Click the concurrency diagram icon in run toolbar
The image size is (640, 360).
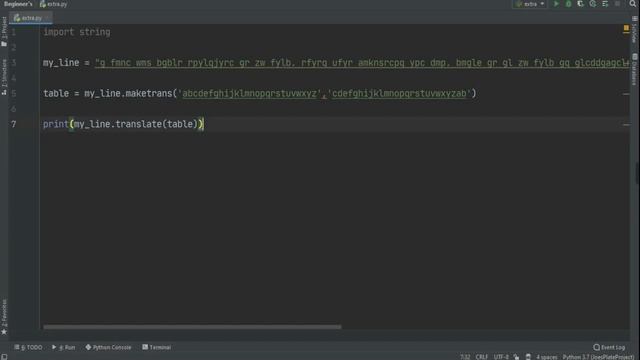(x=605, y=4)
